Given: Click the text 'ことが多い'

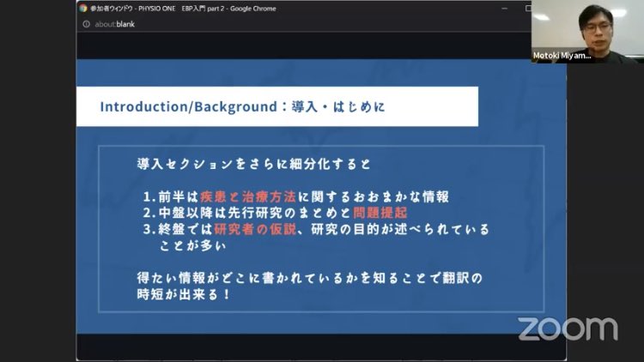Looking at the screenshot, I should coord(192,245).
